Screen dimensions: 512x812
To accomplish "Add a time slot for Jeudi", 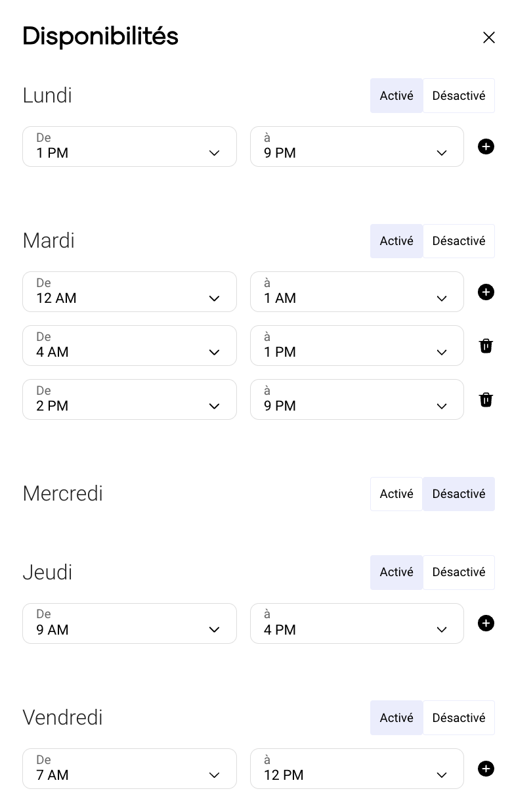I will click(486, 623).
